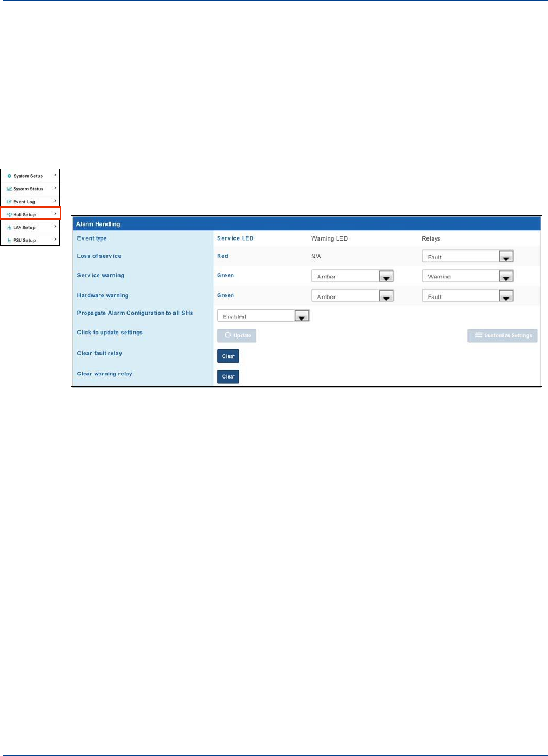
Task: Click the Clear fault relay label
Action: point(99,353)
